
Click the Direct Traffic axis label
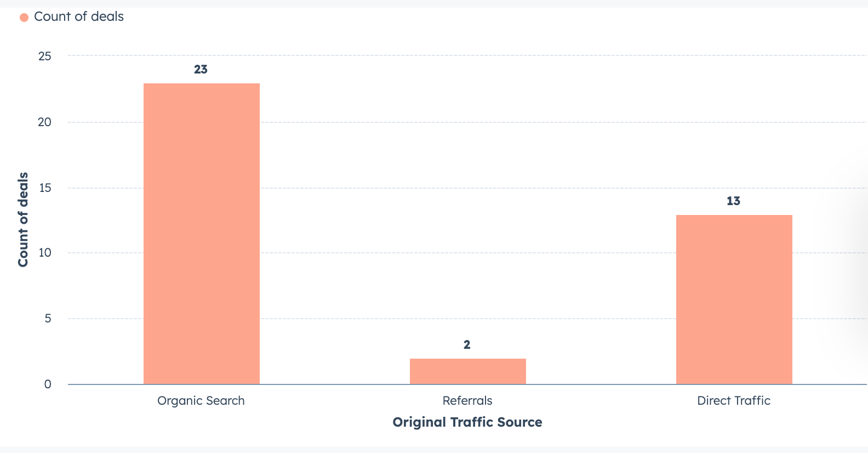tap(733, 401)
